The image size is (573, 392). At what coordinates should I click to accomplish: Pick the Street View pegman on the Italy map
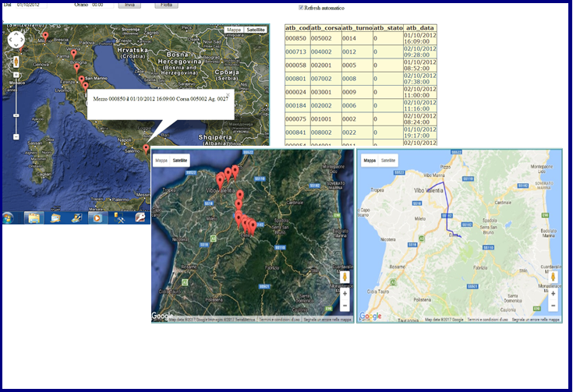pos(16,62)
